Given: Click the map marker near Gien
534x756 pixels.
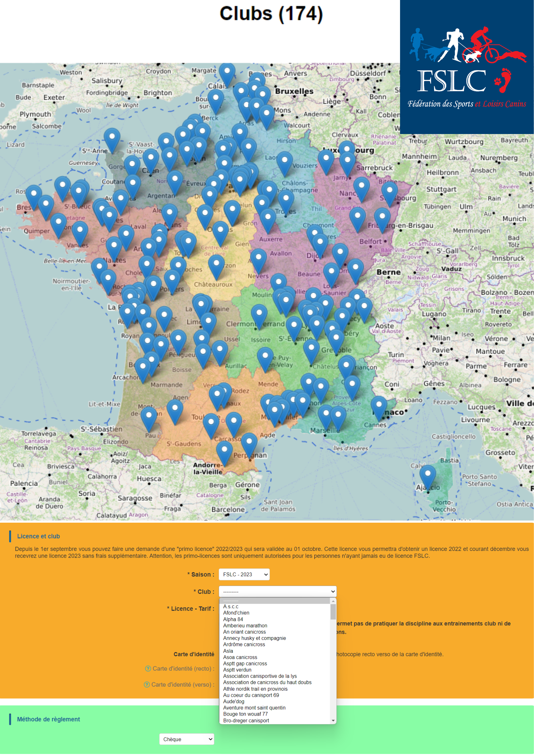Looking at the screenshot, I should pyautogui.click(x=220, y=234).
